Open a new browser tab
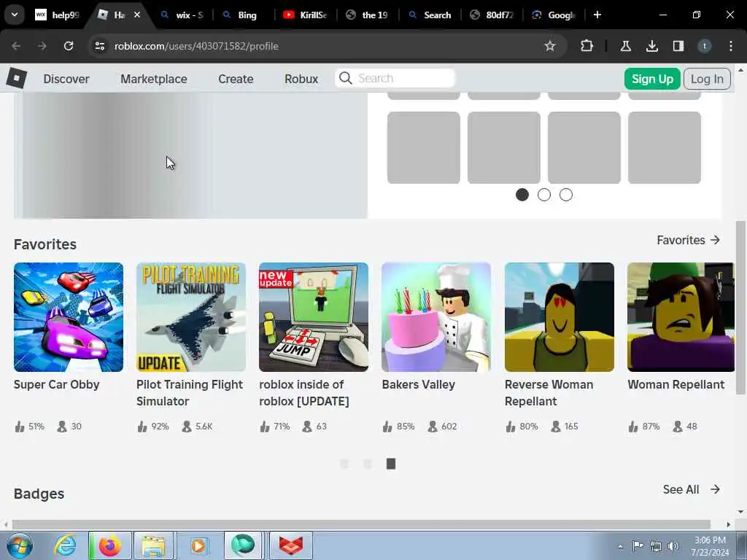This screenshot has width=747, height=560. coord(597,15)
